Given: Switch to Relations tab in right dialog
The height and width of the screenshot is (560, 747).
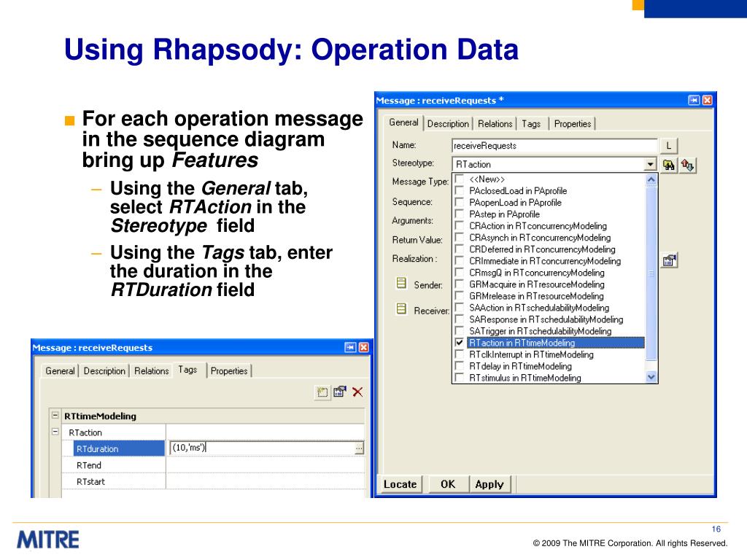Looking at the screenshot, I should (x=495, y=124).
